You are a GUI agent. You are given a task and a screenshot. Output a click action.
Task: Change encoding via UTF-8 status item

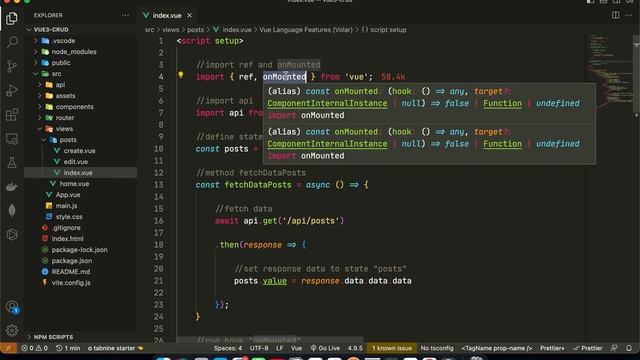[259, 348]
